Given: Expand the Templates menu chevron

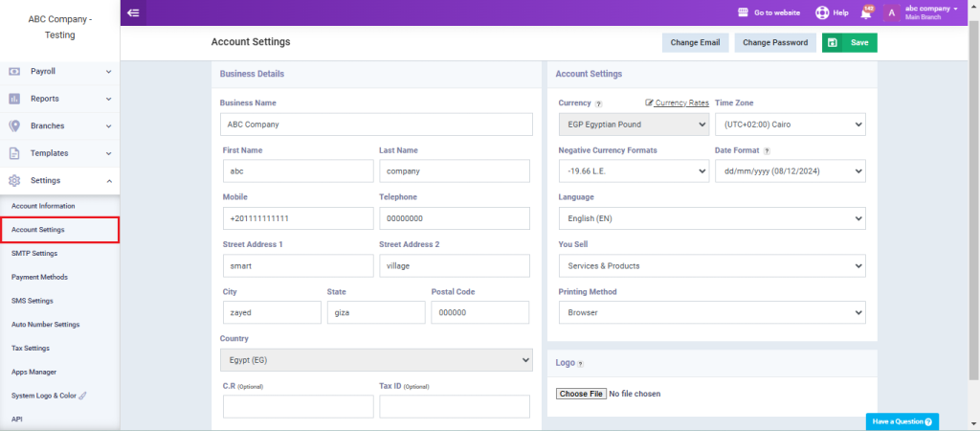Looking at the screenshot, I should point(109,153).
